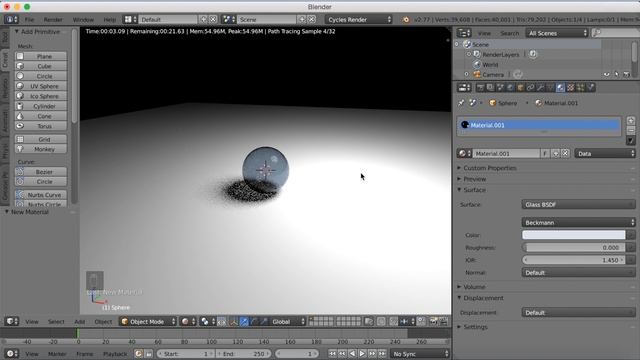Image resolution: width=640 pixels, height=360 pixels.
Task: Toggle Camera visibility eye in outliner
Action: click(x=607, y=75)
